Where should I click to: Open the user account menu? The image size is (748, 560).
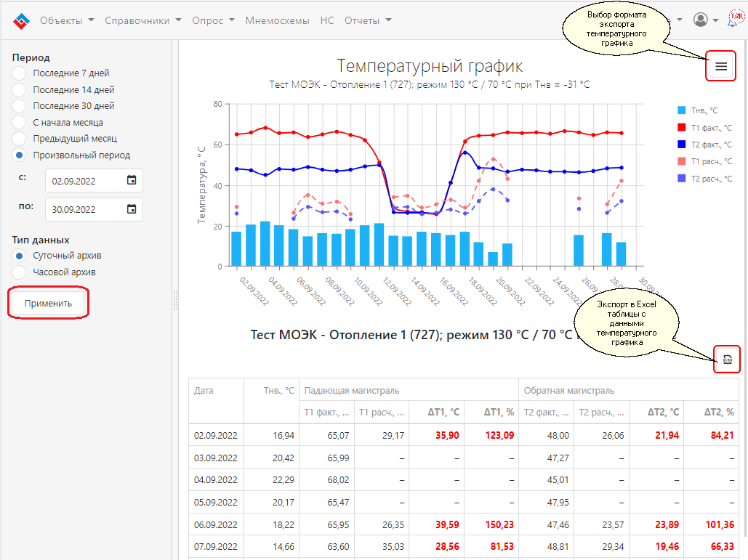pyautogui.click(x=704, y=20)
